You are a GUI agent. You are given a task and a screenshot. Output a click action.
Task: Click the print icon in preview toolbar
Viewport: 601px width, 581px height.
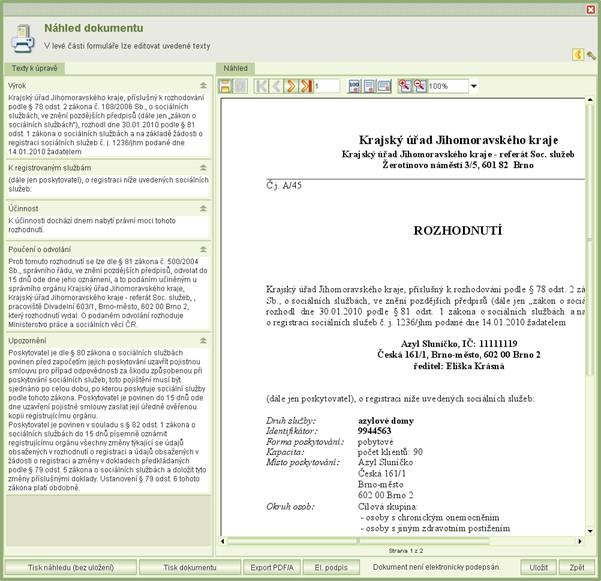click(225, 86)
